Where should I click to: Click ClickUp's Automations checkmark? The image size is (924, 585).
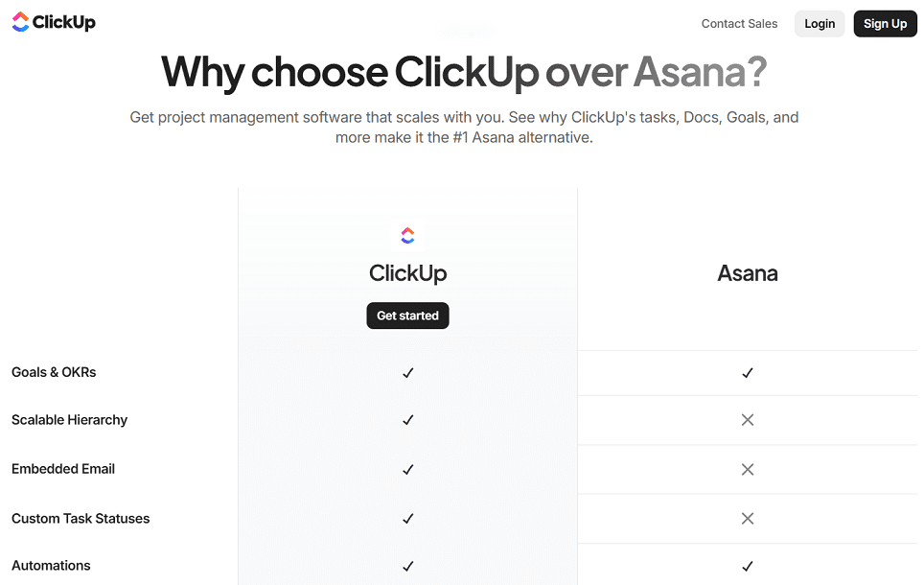(x=407, y=566)
